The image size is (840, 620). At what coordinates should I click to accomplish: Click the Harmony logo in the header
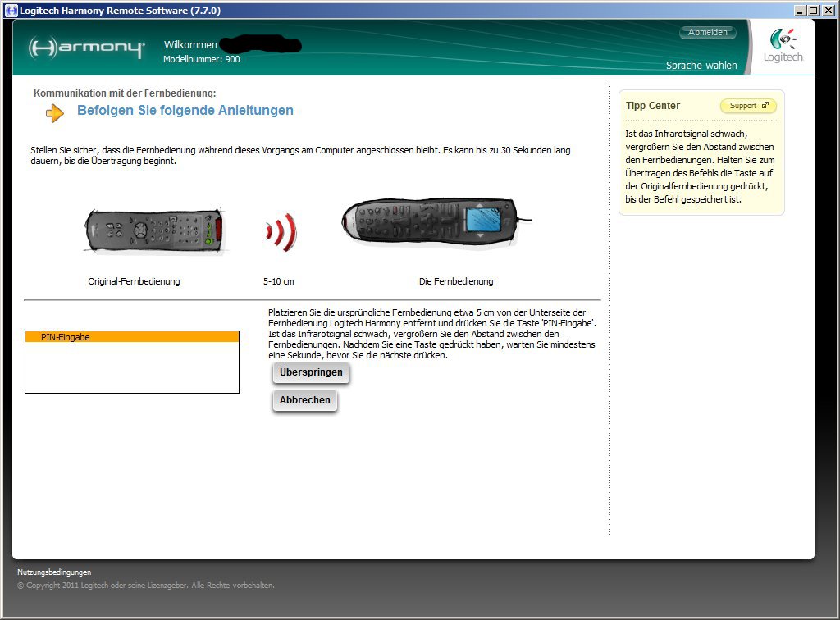click(86, 48)
